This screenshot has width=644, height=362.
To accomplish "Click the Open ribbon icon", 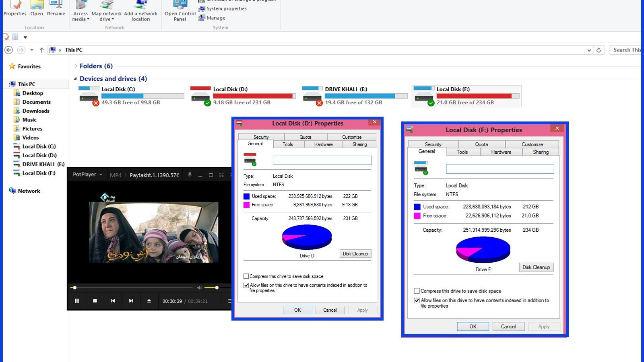I will [37, 8].
